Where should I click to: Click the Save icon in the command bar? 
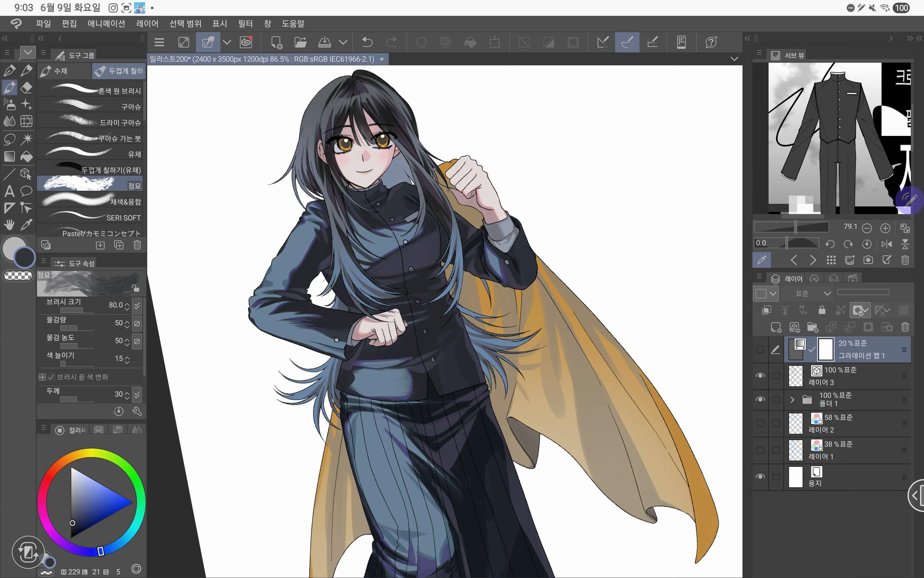[x=325, y=42]
